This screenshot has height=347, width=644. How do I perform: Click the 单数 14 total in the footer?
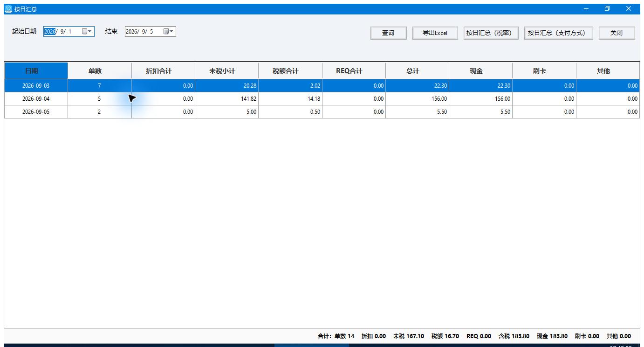(344, 336)
